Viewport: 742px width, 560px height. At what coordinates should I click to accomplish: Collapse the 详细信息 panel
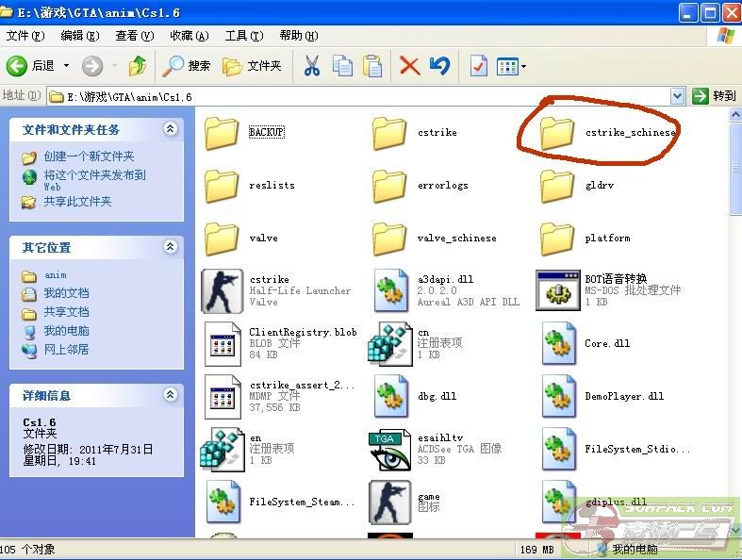pos(171,395)
